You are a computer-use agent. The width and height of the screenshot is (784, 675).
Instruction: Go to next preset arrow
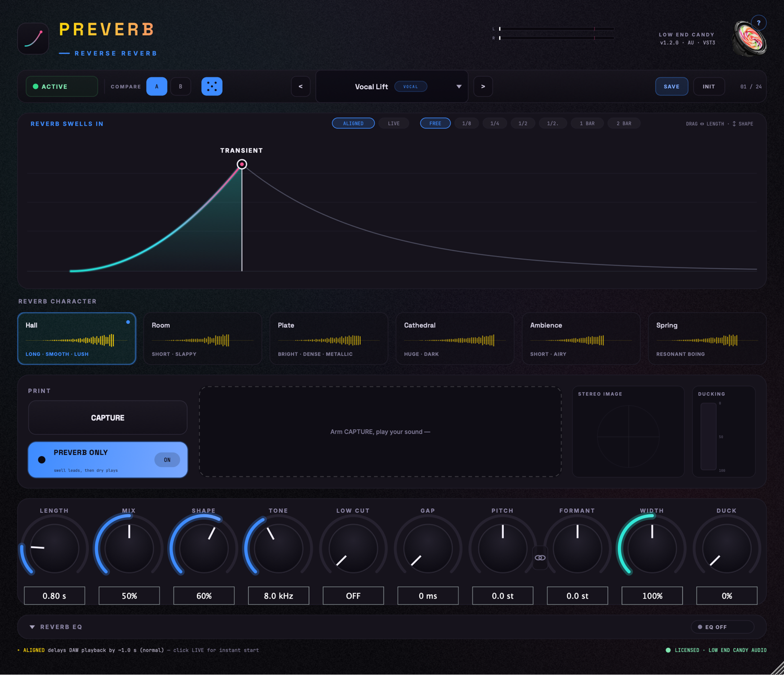point(483,86)
